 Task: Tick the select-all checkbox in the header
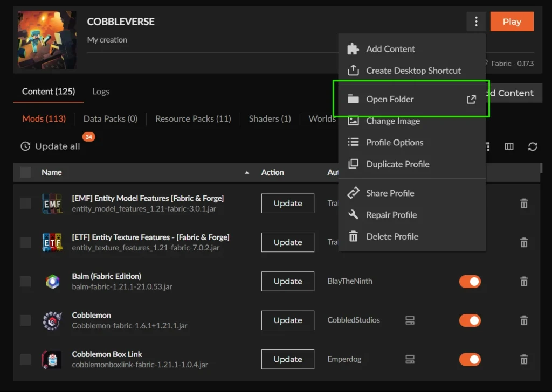coord(25,172)
